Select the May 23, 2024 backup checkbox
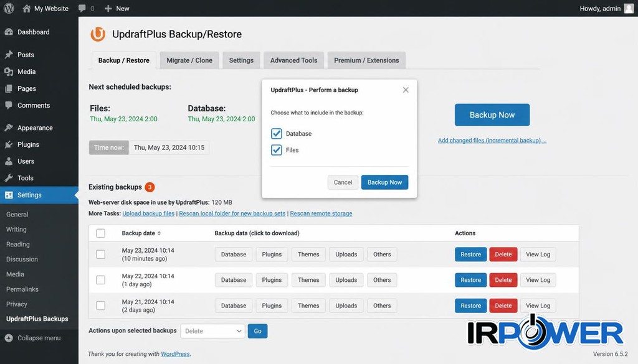The height and width of the screenshot is (364, 638). point(100,254)
